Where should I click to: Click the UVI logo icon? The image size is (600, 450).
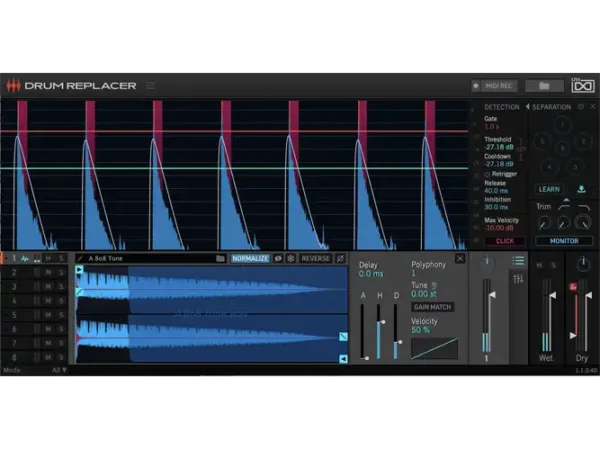(x=582, y=85)
